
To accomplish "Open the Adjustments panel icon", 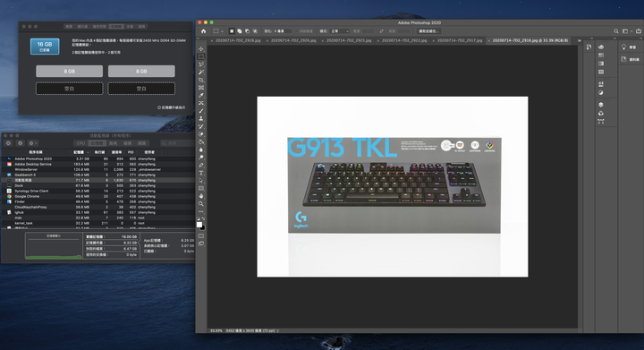I will tap(601, 93).
